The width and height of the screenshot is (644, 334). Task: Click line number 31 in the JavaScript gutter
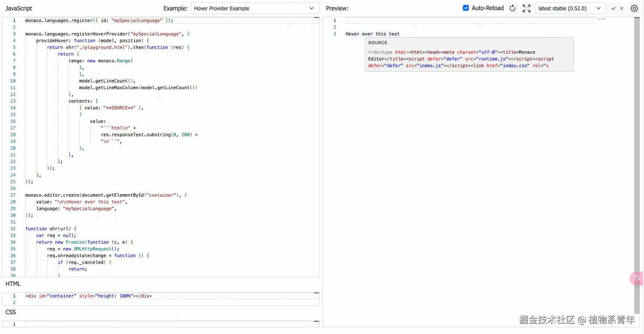tap(13, 222)
